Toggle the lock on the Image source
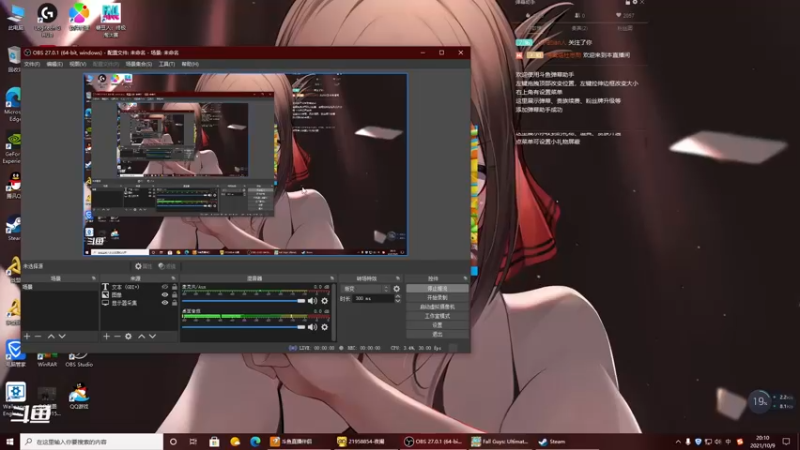The image size is (800, 450). pos(174,295)
